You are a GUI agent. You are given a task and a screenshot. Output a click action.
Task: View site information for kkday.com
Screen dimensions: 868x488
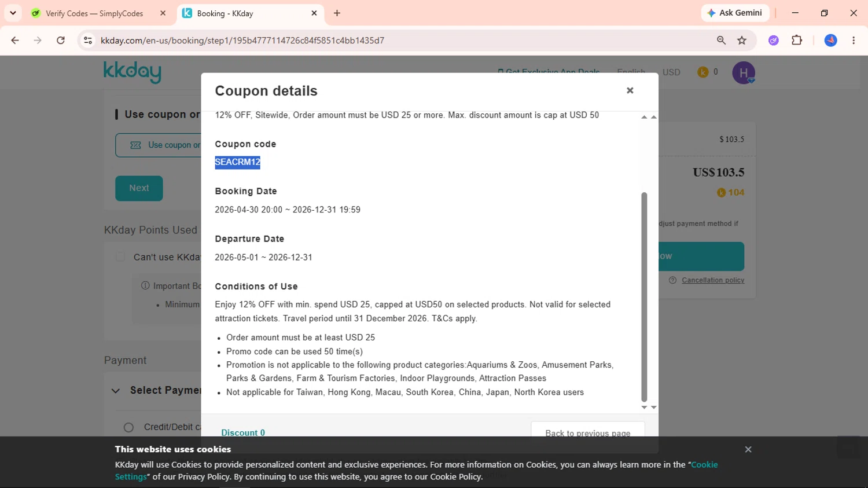tap(88, 40)
